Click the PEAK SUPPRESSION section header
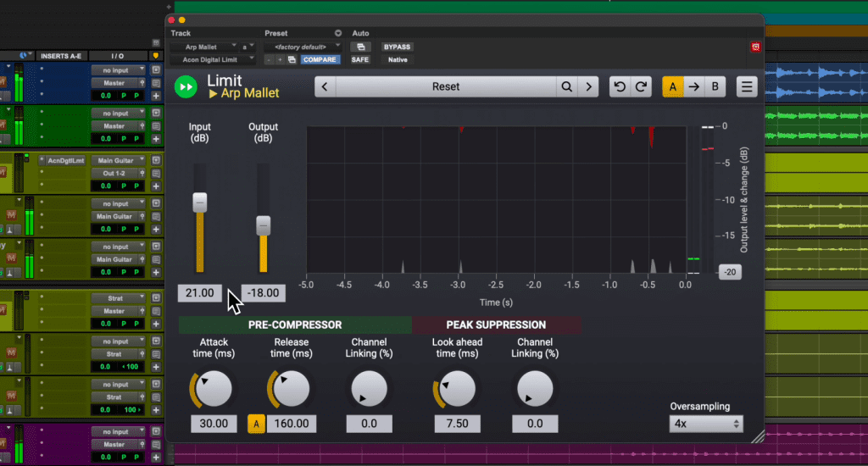The width and height of the screenshot is (868, 466). coord(496,325)
